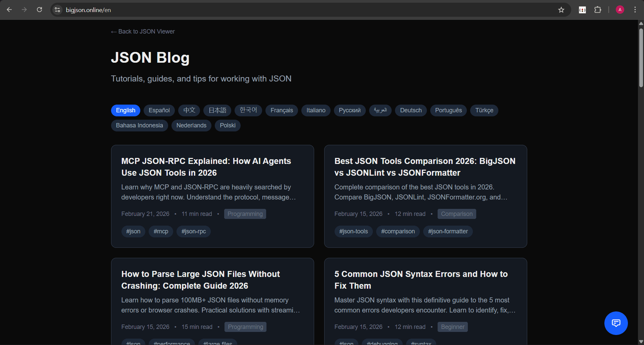Click the page vertical scrollbar thumb
The width and height of the screenshot is (644, 345).
click(x=641, y=58)
